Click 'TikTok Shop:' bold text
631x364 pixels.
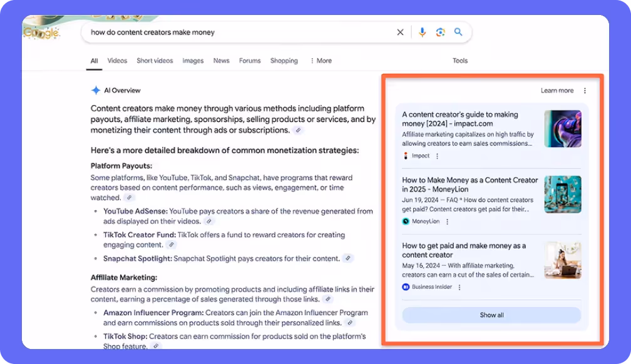tap(125, 336)
